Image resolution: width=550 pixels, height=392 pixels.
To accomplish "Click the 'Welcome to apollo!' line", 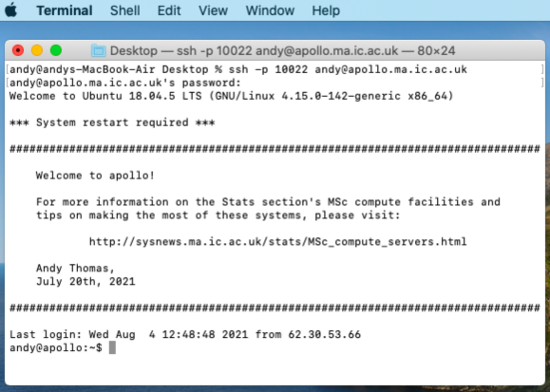I will (95, 176).
